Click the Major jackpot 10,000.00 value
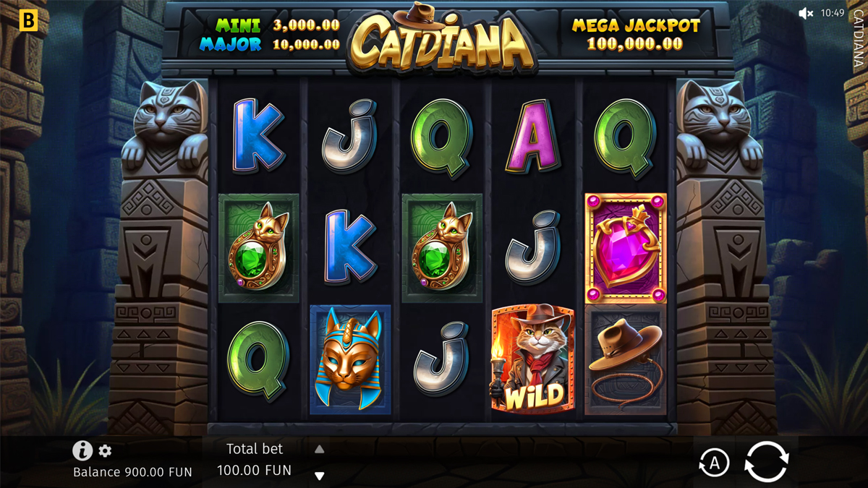868x488 pixels. click(306, 44)
